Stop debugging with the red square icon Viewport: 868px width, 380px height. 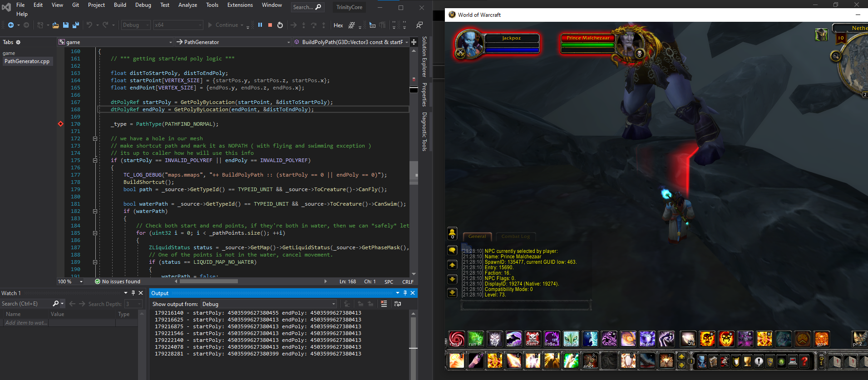click(x=270, y=25)
